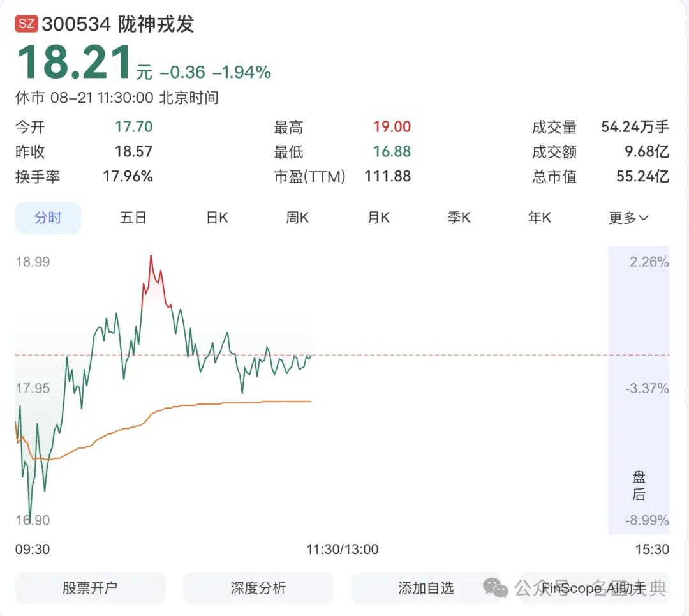This screenshot has height=616, width=689.
Task: Open the 月K monthly candlestick tab
Action: (x=378, y=218)
